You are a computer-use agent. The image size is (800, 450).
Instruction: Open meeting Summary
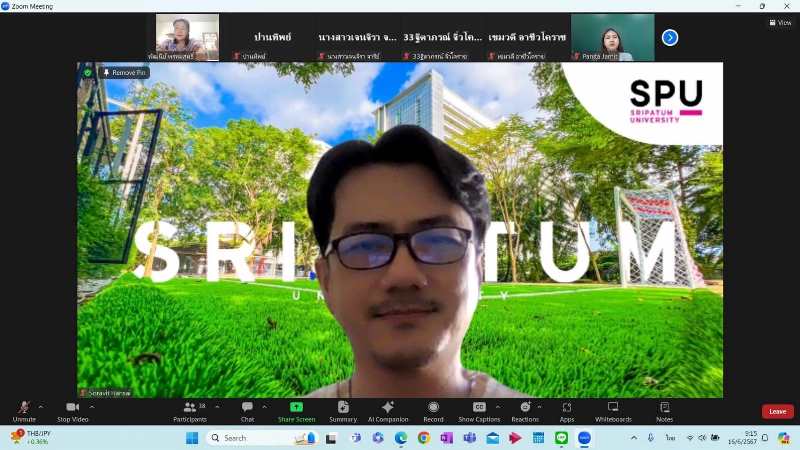[x=343, y=411]
